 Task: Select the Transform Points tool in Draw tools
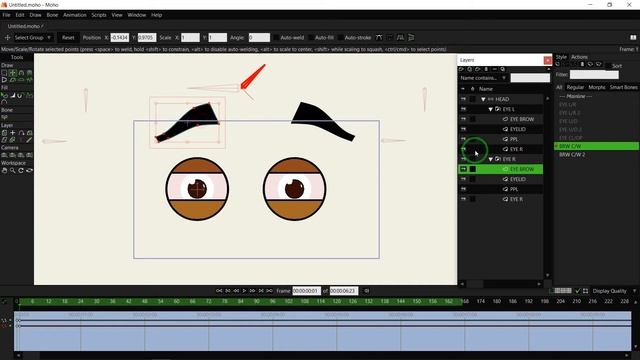(13, 73)
